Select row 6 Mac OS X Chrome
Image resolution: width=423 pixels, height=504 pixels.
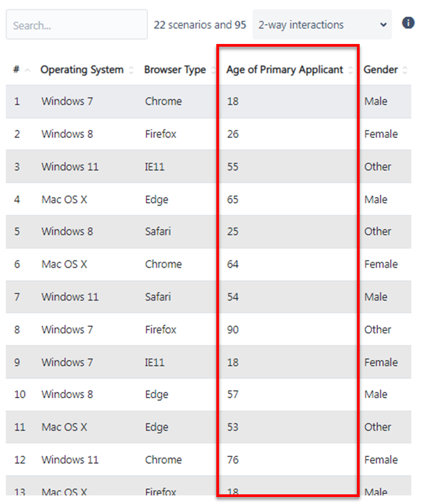pyautogui.click(x=208, y=264)
